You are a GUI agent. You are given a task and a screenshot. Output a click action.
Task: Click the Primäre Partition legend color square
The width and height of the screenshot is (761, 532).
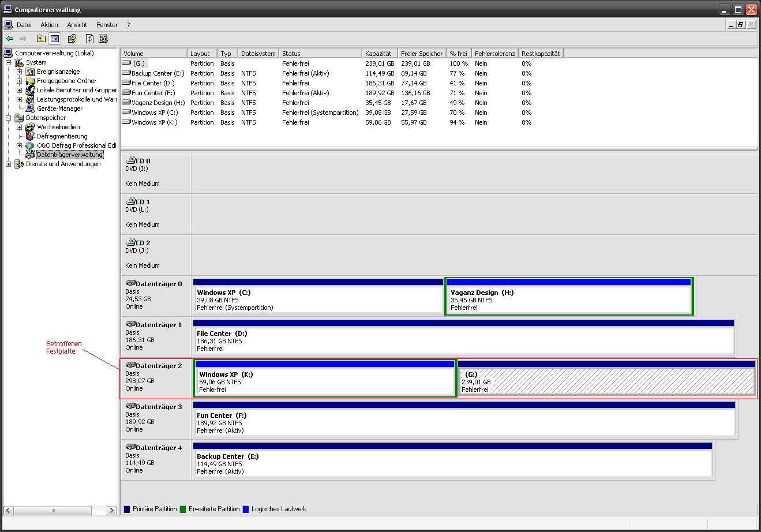point(127,509)
